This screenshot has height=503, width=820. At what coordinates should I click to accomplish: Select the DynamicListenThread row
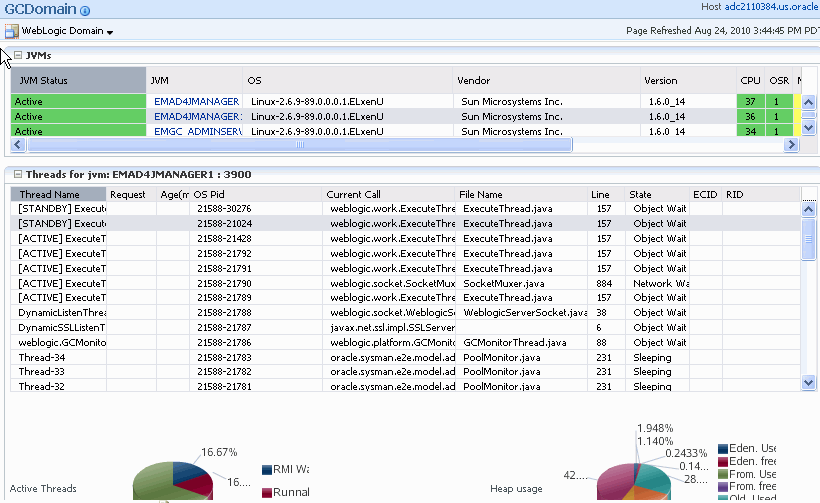(405, 313)
